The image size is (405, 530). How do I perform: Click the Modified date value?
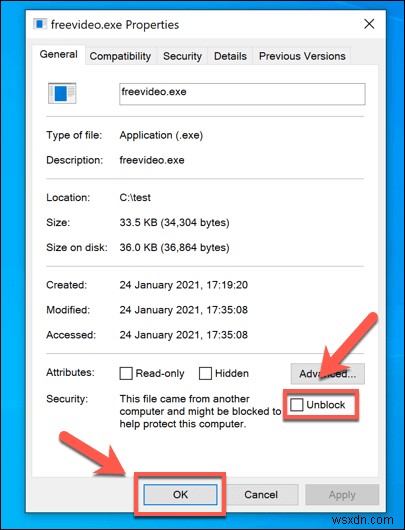184,310
